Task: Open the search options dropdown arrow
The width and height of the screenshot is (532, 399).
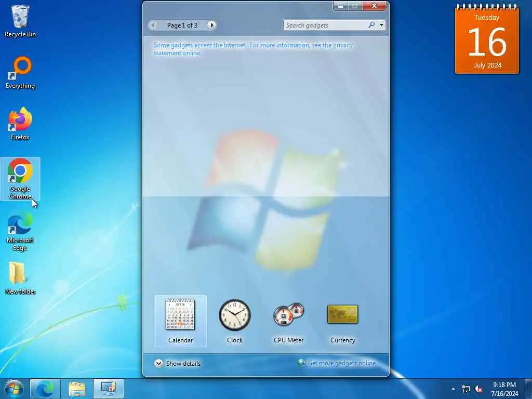Action: [382, 25]
